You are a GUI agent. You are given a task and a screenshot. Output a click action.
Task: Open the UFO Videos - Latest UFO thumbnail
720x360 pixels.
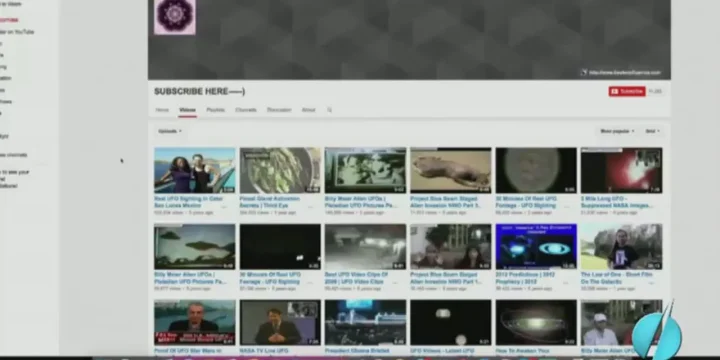pyautogui.click(x=451, y=322)
